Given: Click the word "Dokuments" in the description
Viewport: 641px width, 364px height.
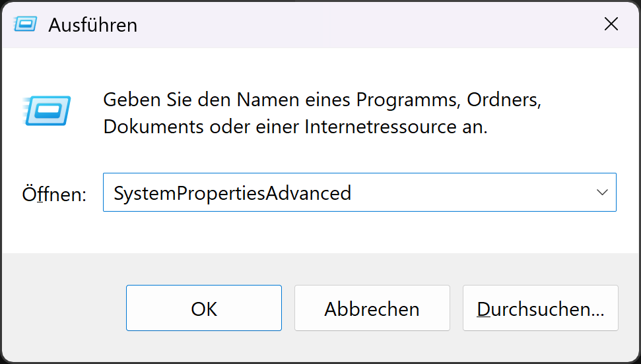Looking at the screenshot, I should (154, 127).
